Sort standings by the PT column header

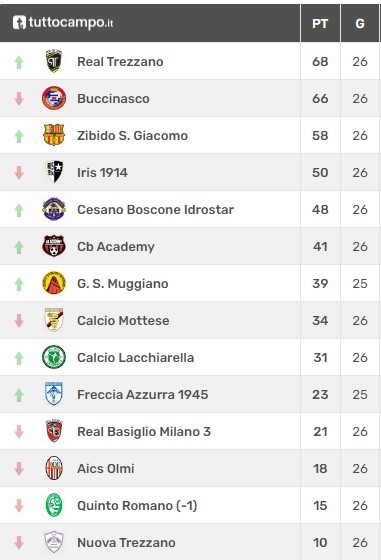(320, 24)
